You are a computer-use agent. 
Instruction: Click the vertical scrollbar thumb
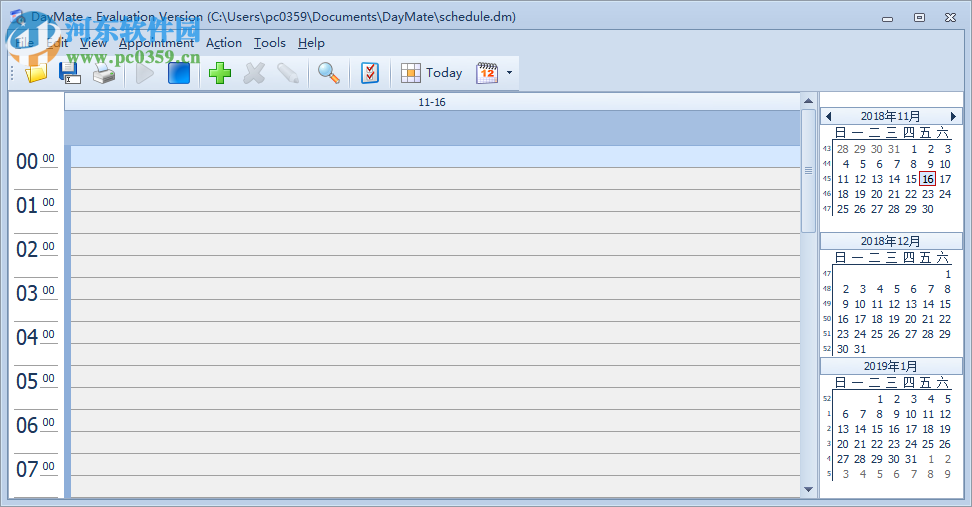pyautogui.click(x=808, y=170)
